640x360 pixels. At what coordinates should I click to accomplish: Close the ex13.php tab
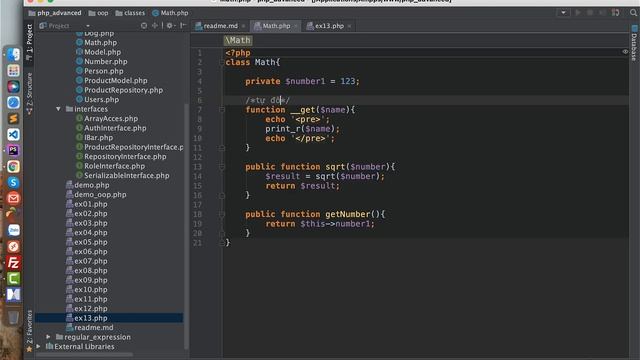[x=349, y=26]
